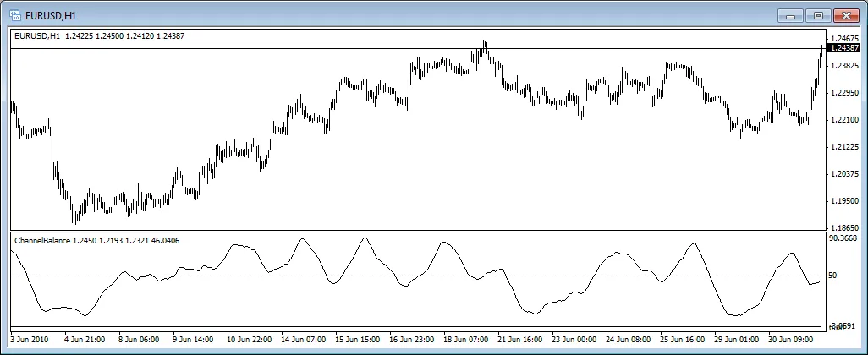
Task: Minimize the EURUSD,H1 chart window
Action: (790, 15)
